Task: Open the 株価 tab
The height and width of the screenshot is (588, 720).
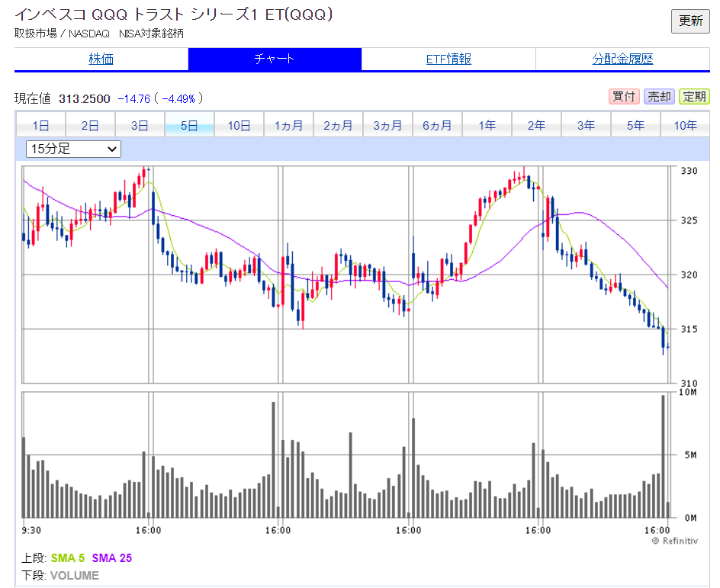Action: (x=101, y=59)
